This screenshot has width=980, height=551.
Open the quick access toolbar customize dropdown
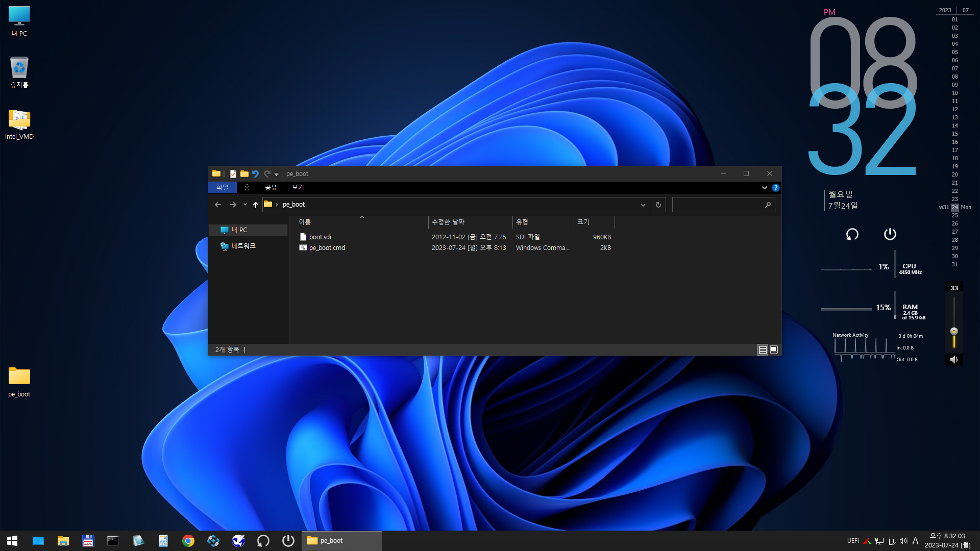[276, 174]
